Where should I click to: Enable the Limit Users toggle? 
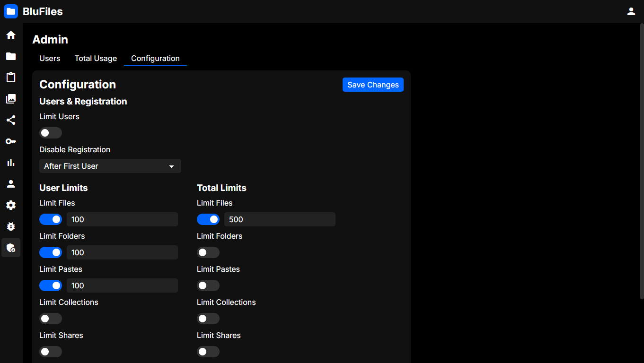point(51,133)
